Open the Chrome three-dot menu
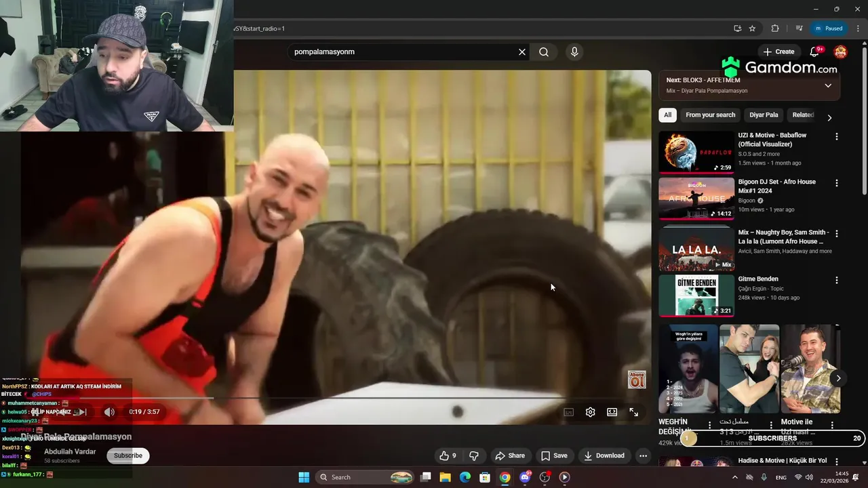Viewport: 868px width, 488px height. coord(858,28)
